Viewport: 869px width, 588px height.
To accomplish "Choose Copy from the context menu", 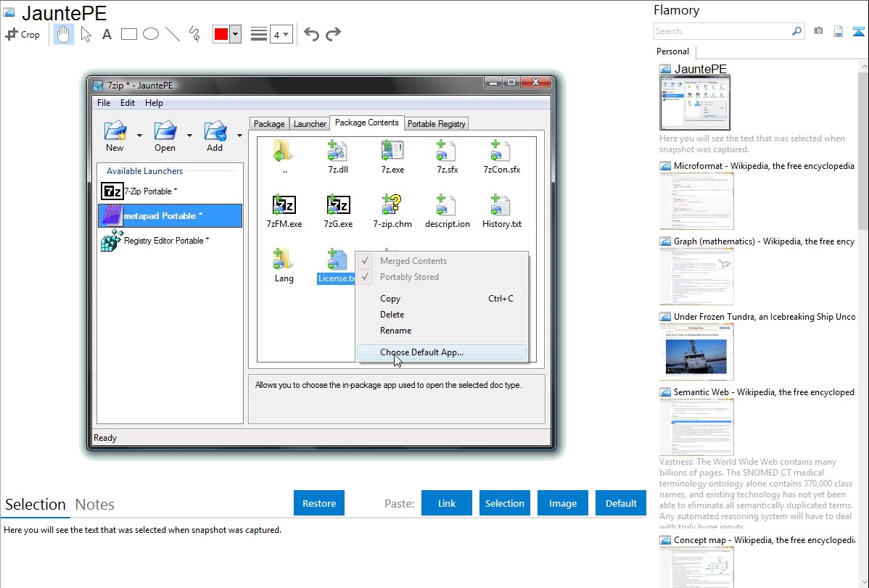I will [441, 298].
